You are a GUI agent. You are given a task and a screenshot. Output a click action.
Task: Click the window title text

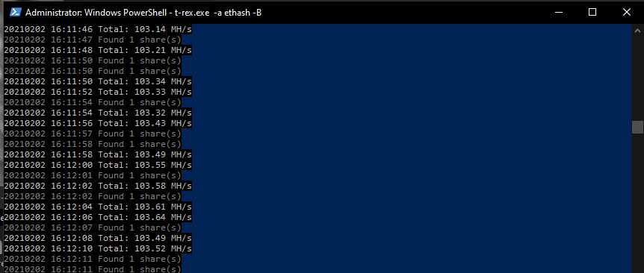(x=143, y=13)
